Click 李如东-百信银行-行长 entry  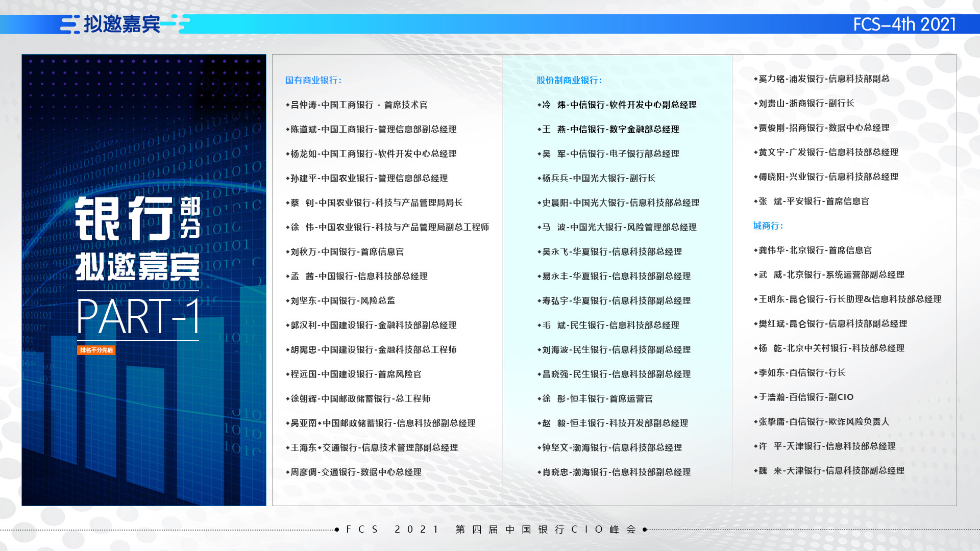pyautogui.click(x=800, y=372)
